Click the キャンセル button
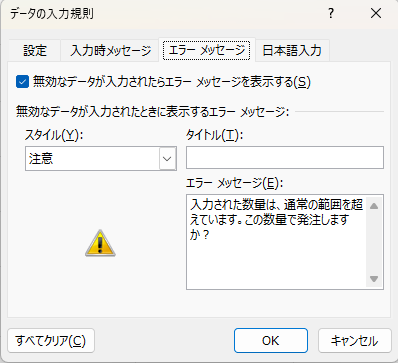The image size is (398, 363). coord(354,341)
